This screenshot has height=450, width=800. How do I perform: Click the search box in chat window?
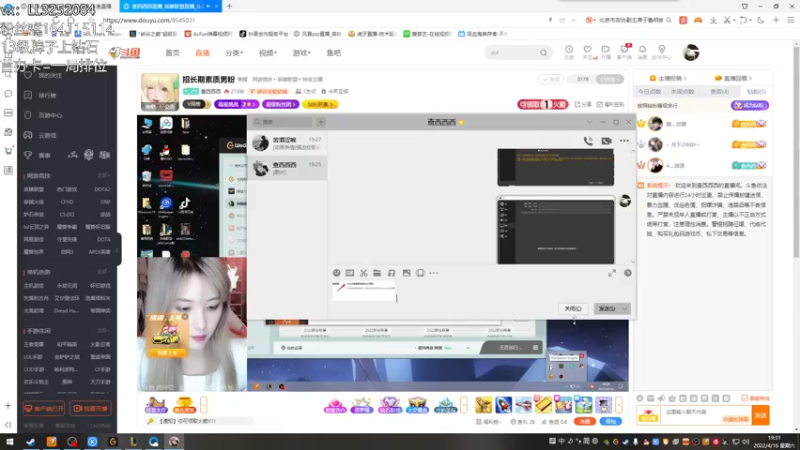pyautogui.click(x=283, y=122)
